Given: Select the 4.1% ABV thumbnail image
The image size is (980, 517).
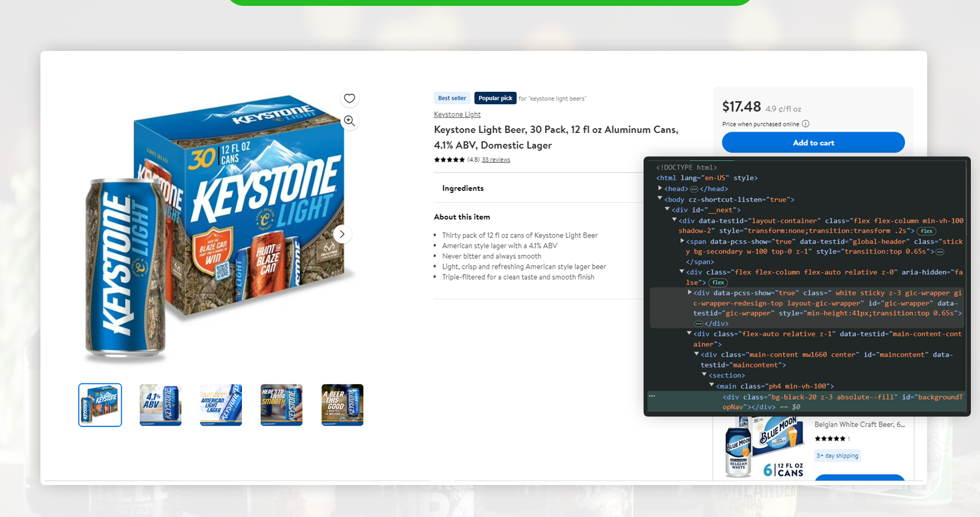Looking at the screenshot, I should tap(160, 405).
